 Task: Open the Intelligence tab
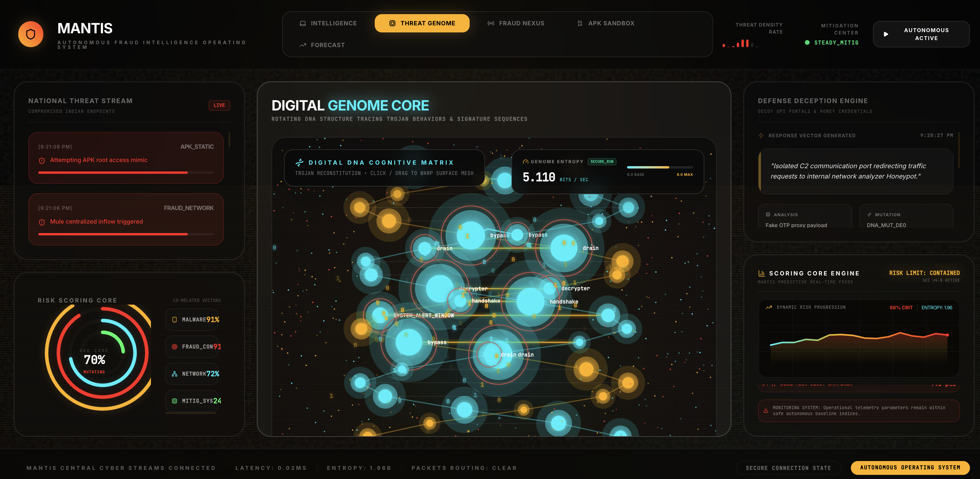click(328, 23)
